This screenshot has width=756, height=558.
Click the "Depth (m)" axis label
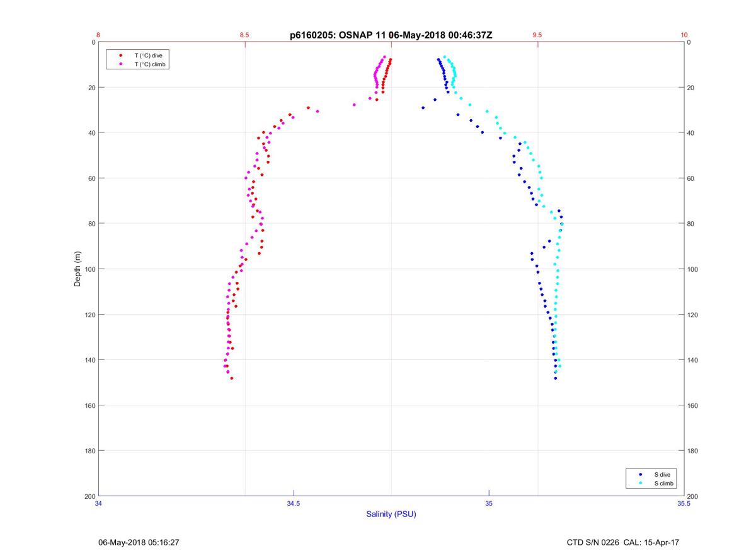pyautogui.click(x=78, y=269)
